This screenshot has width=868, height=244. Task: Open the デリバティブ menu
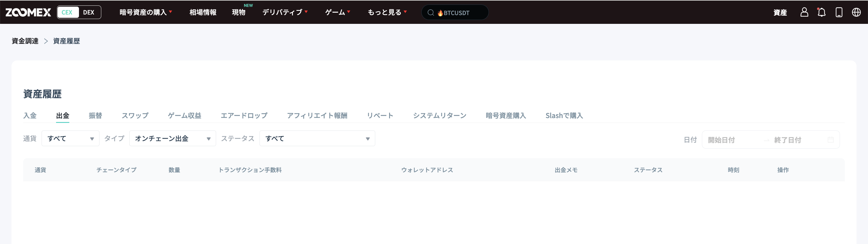pos(285,12)
